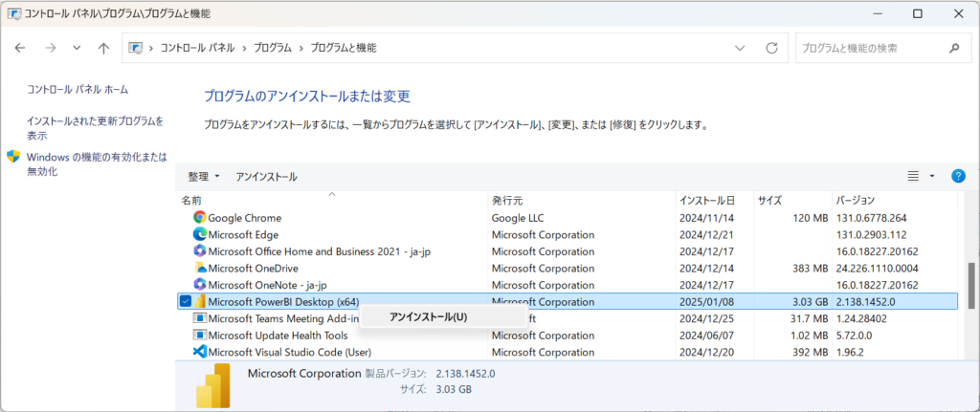Select Microsoft Office Home and Business 2021 row
The width and height of the screenshot is (980, 412).
[321, 251]
